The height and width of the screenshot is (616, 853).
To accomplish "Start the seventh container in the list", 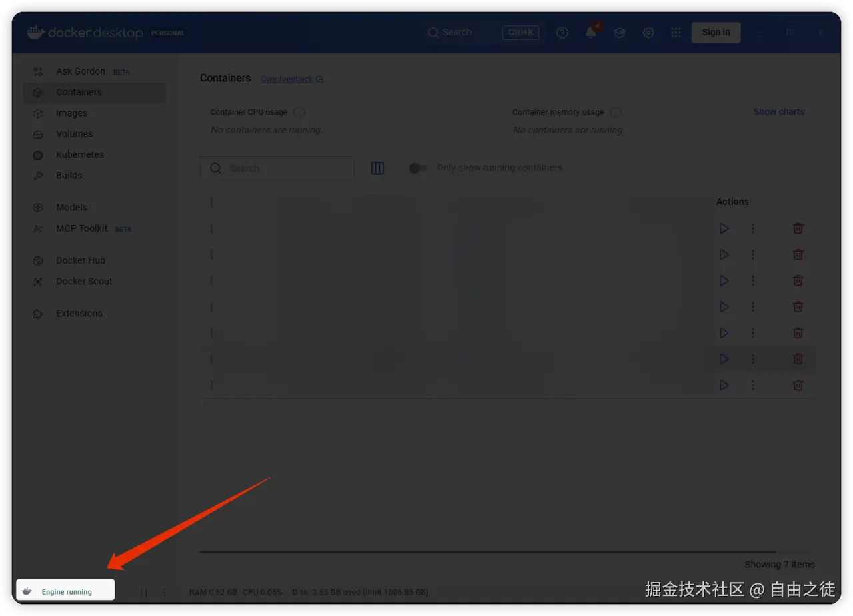I will (724, 385).
